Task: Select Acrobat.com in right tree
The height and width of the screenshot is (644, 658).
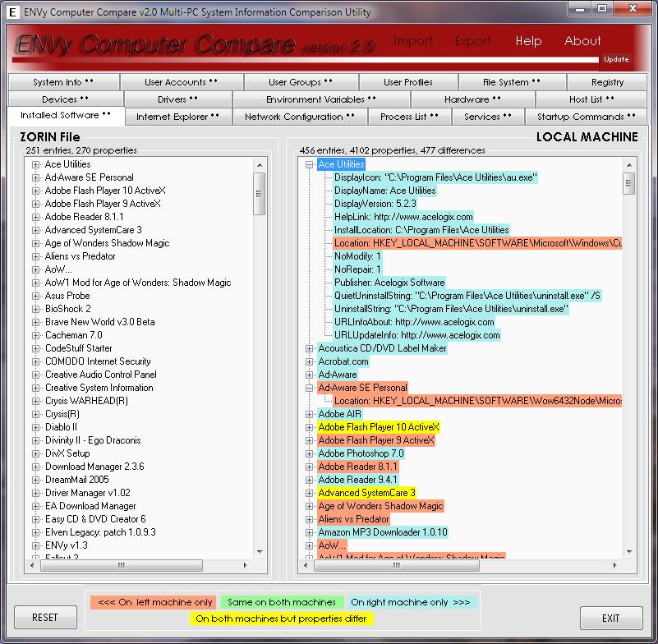Action: tap(343, 361)
